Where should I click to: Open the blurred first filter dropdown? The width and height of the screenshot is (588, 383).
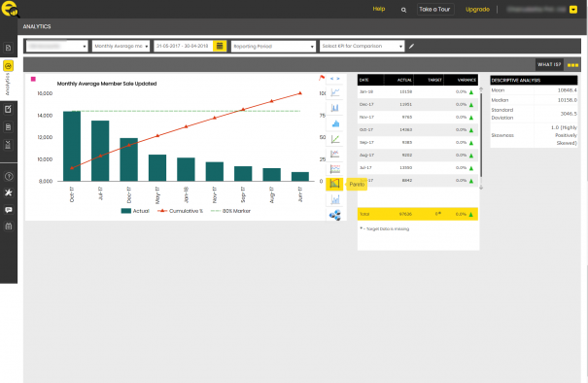pyautogui.click(x=57, y=46)
